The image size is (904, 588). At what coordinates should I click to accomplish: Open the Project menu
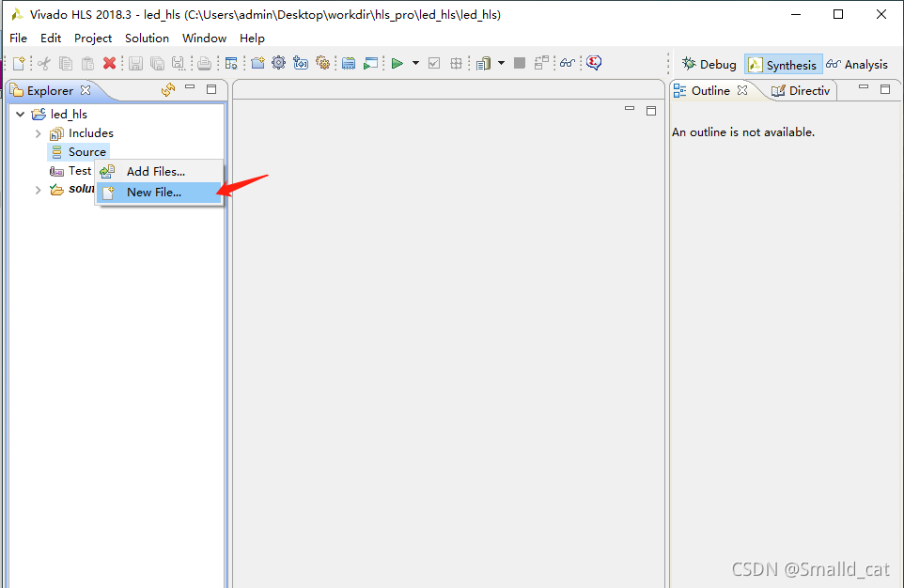point(93,39)
